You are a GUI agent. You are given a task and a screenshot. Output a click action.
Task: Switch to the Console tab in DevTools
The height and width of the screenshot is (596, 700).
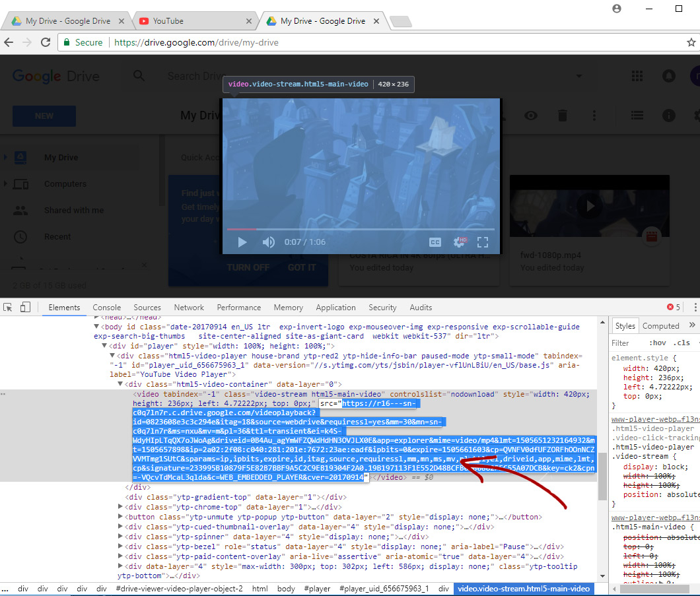[106, 308]
